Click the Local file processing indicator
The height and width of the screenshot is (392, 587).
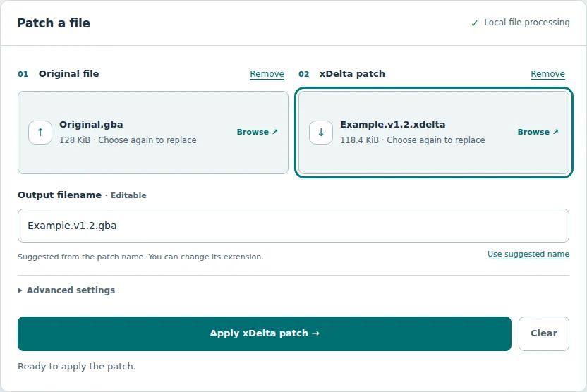click(x=521, y=23)
